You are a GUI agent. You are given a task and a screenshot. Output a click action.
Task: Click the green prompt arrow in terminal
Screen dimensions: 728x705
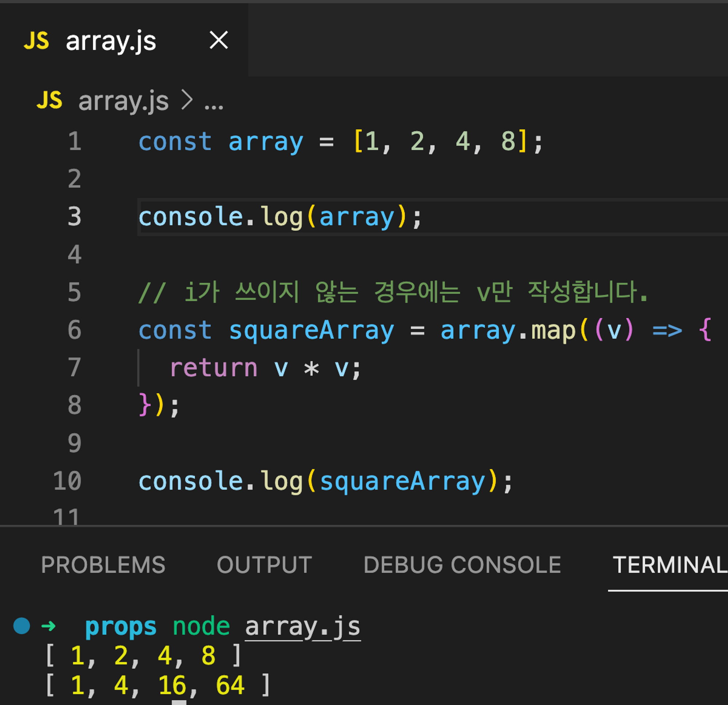point(48,627)
